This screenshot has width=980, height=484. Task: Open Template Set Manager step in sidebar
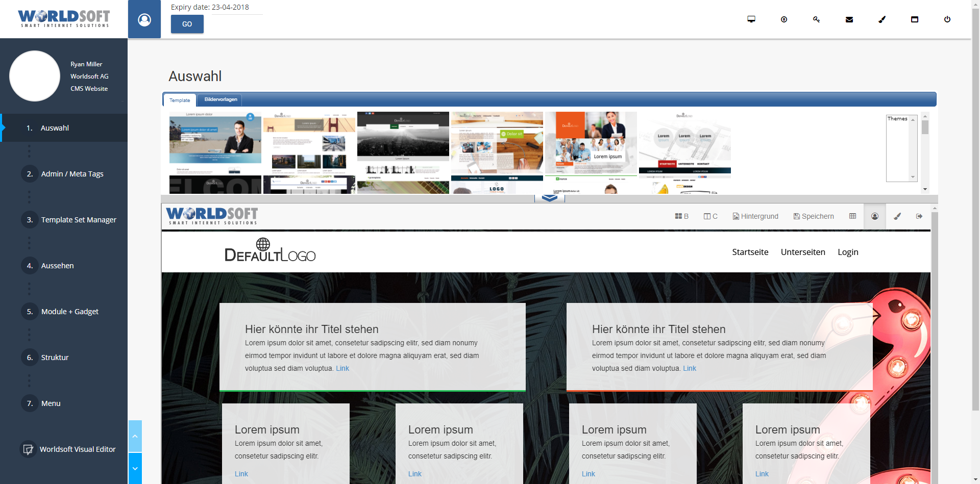point(79,220)
